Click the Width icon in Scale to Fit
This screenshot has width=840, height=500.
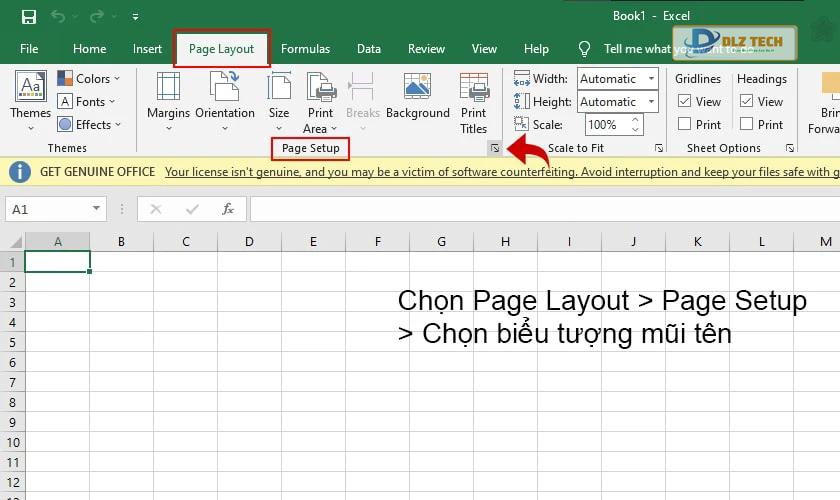coord(521,79)
